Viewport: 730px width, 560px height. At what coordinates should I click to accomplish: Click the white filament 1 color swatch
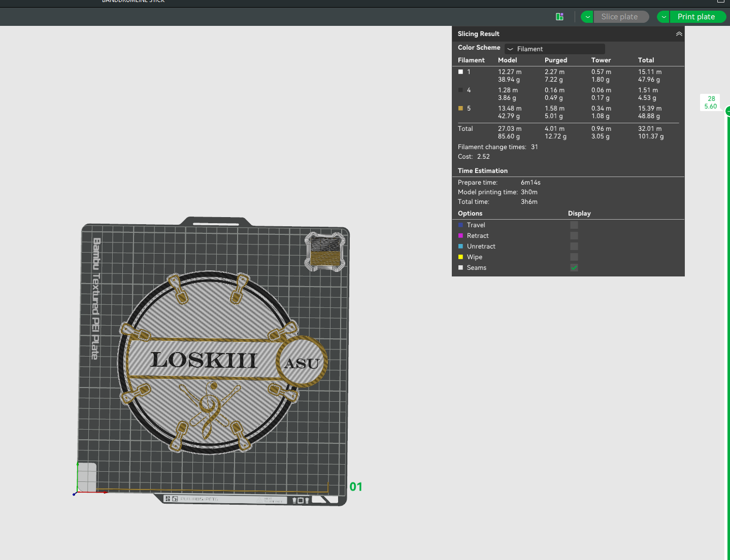460,72
